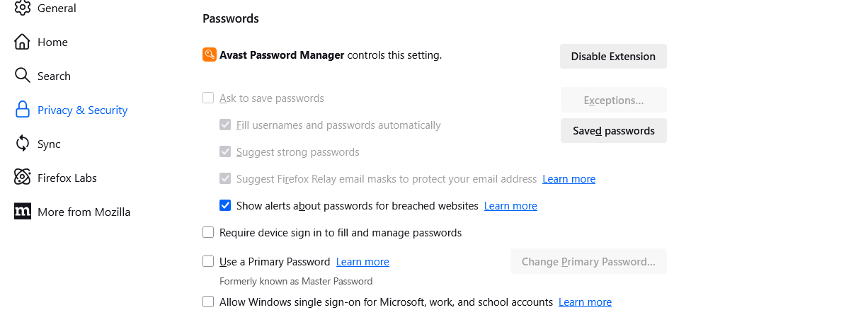This screenshot has height=310, width=868.
Task: Open Saved passwords
Action: 613,130
